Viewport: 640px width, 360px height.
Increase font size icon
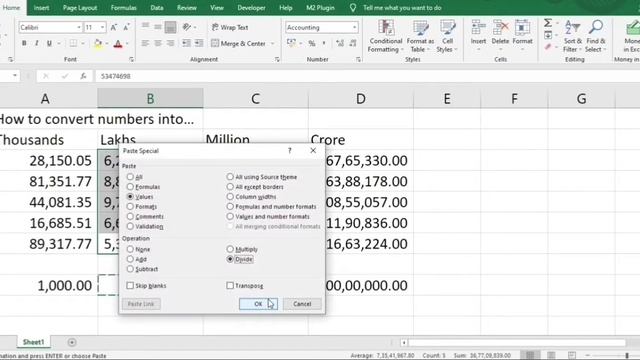point(114,27)
